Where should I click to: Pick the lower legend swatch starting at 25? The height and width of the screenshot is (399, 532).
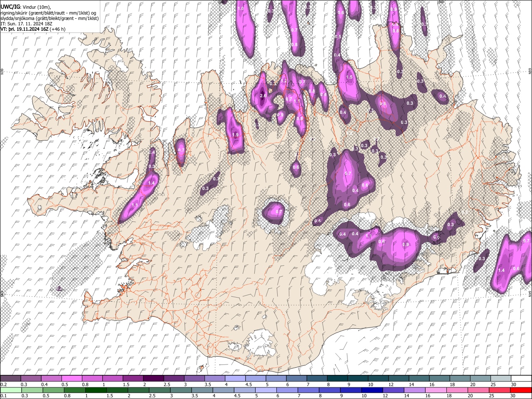tap(500, 390)
